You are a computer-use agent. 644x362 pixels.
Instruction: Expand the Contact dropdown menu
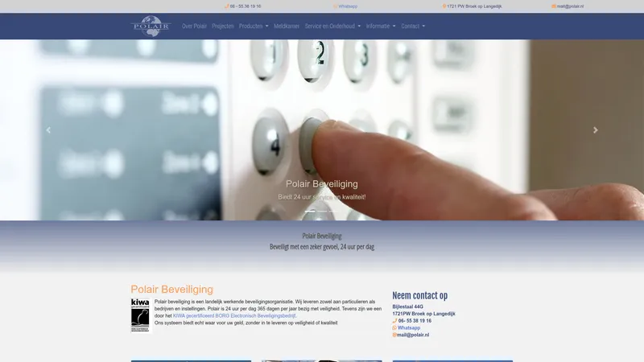(413, 26)
